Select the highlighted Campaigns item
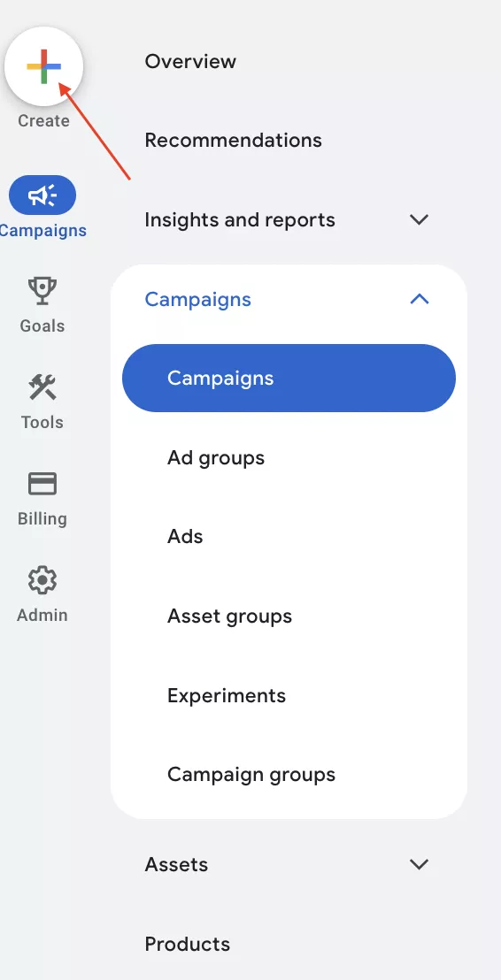Screen dimensions: 501x980 [x=289, y=379]
